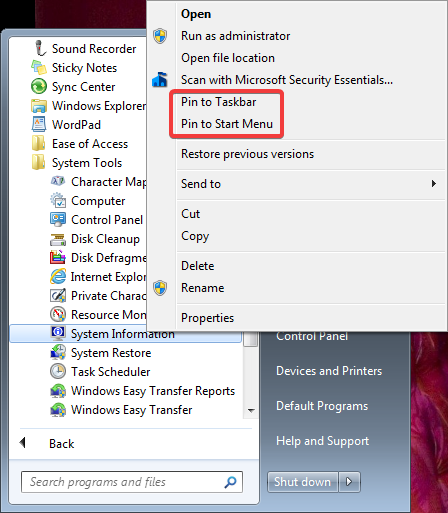Viewport: 448px width, 513px height.
Task: Select Delete in the context menu
Action: click(x=197, y=266)
